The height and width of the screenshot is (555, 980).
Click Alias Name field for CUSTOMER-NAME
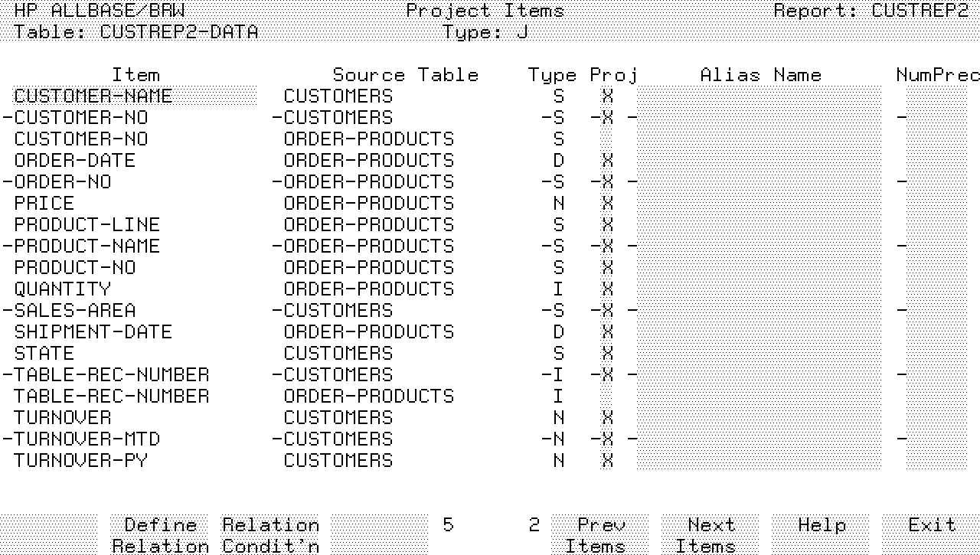(x=758, y=96)
